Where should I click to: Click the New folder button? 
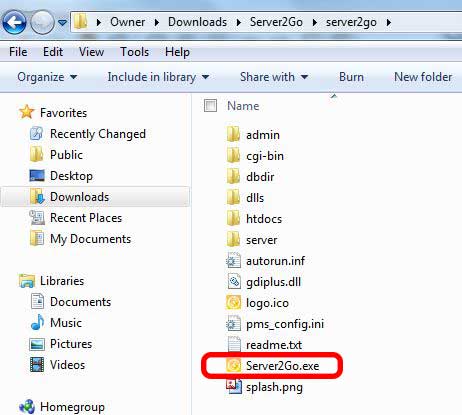click(423, 77)
